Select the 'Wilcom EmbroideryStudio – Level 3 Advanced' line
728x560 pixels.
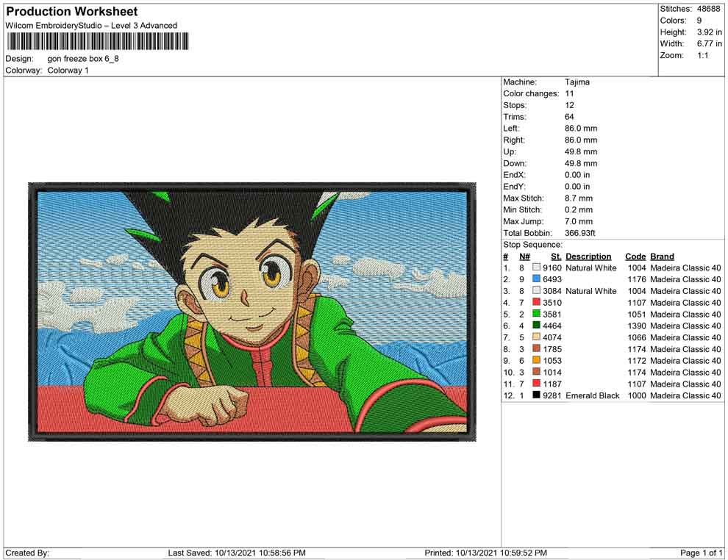point(91,26)
